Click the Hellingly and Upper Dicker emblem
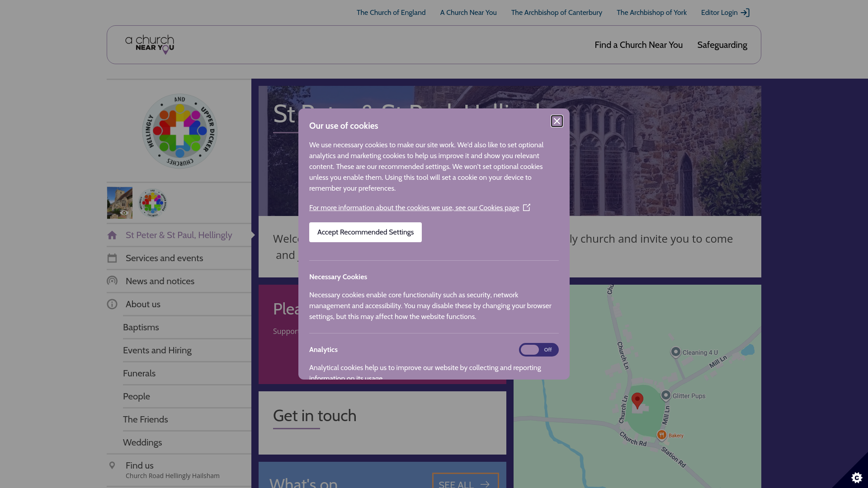This screenshot has width=868, height=488. coord(179,131)
